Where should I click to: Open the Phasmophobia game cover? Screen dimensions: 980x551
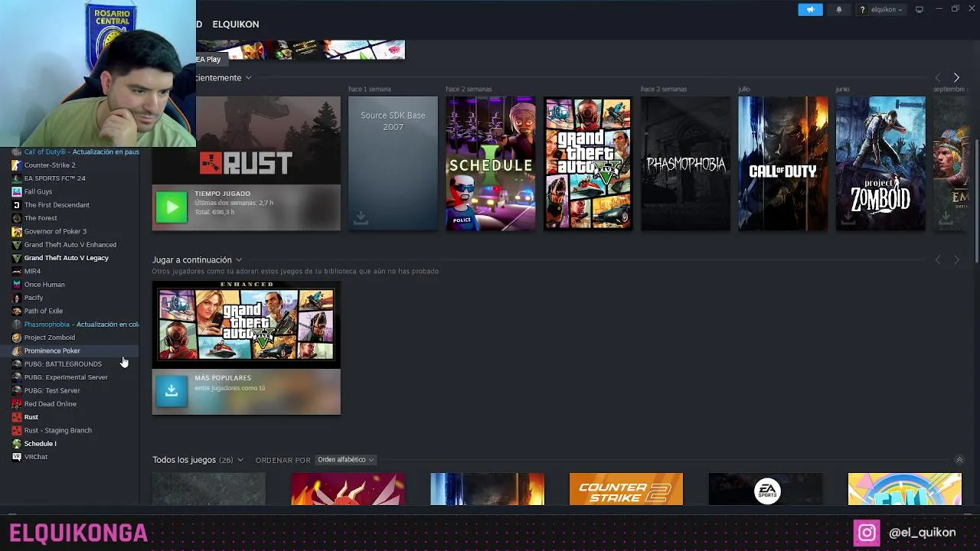tap(685, 163)
